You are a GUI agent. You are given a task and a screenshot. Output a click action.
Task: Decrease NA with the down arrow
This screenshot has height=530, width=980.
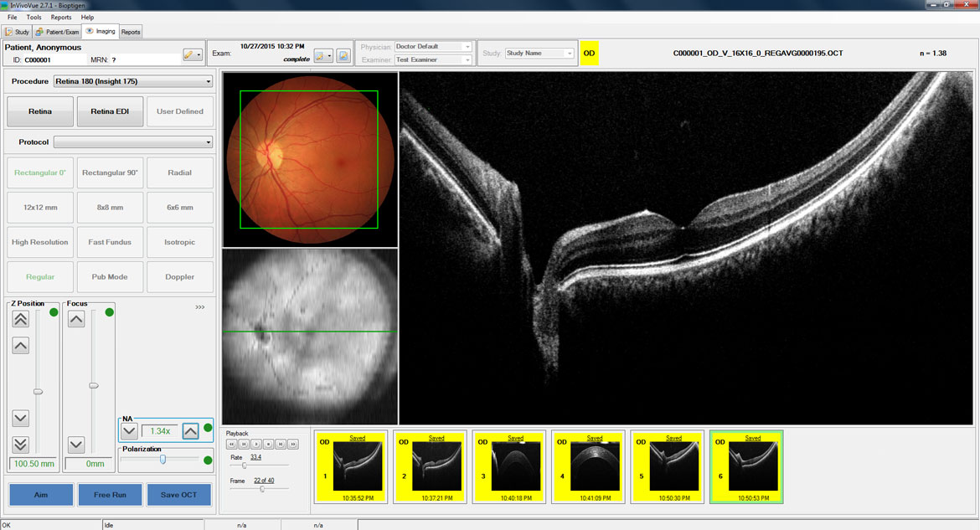pyautogui.click(x=129, y=431)
